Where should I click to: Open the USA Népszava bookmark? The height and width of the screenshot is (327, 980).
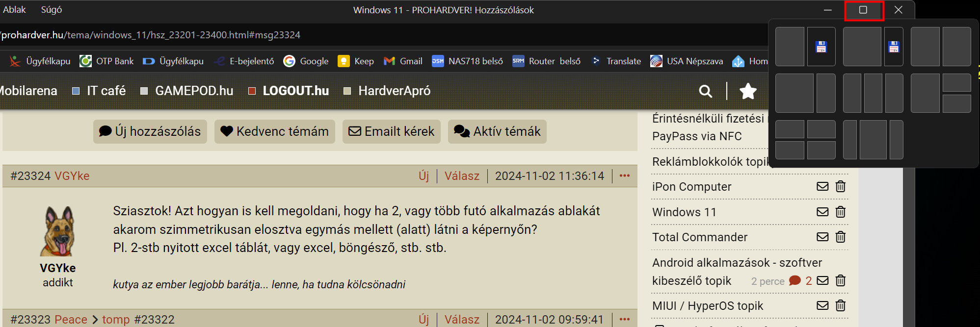coord(687,61)
